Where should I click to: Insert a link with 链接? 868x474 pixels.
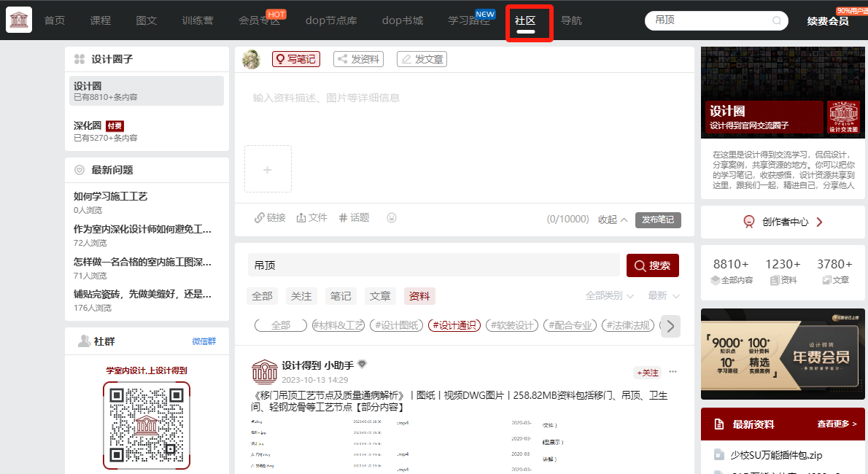(x=270, y=217)
